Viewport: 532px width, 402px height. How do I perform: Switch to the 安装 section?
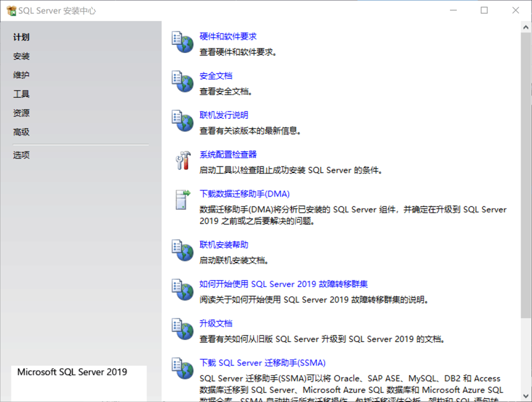pyautogui.click(x=21, y=56)
